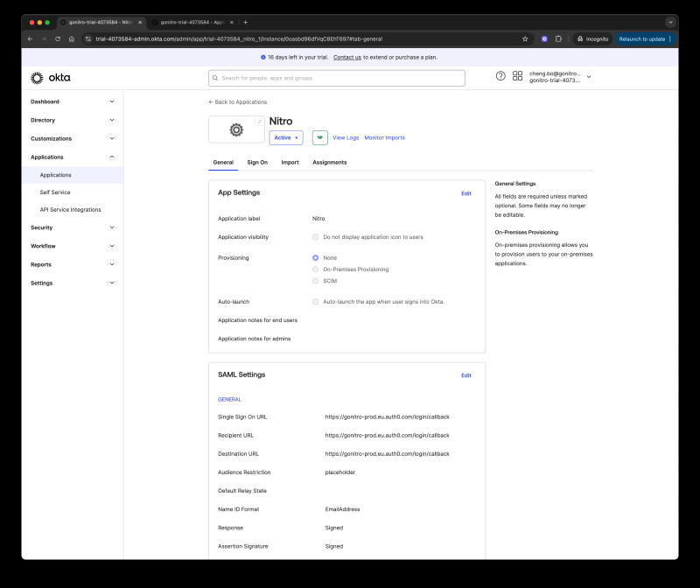
Task: Expand the Dashboard menu
Action: [x=73, y=101]
